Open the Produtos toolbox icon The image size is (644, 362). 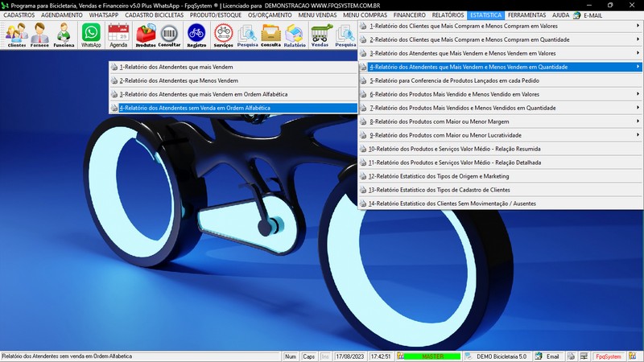(x=146, y=35)
